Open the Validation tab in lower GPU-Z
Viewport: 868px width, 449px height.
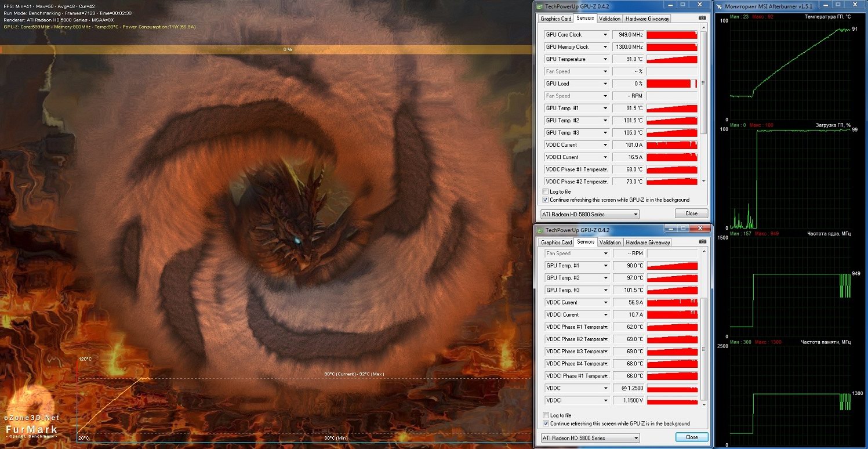(609, 242)
